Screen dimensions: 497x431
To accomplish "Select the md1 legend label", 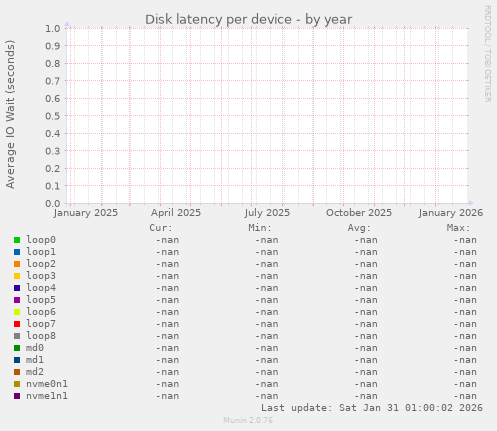I will tap(35, 360).
